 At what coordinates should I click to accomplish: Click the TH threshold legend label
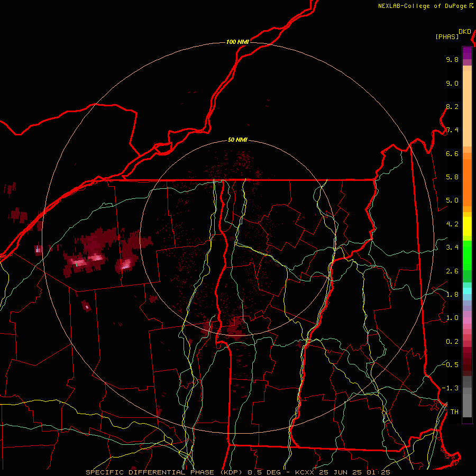[x=454, y=412]
